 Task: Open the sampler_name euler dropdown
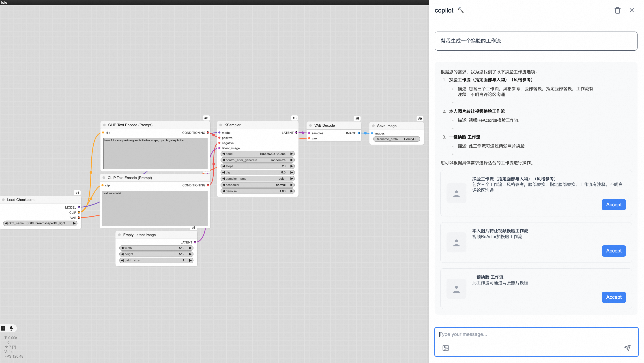click(258, 179)
